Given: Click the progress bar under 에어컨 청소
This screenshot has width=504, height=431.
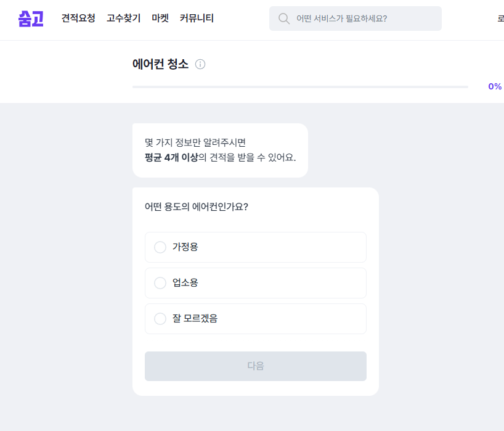Looking at the screenshot, I should click(300, 86).
